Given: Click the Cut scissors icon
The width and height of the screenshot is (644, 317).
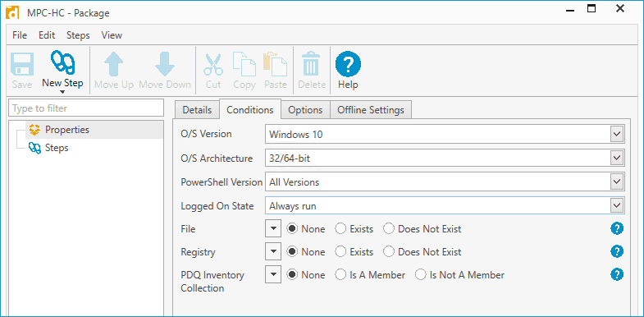Looking at the screenshot, I should [213, 64].
